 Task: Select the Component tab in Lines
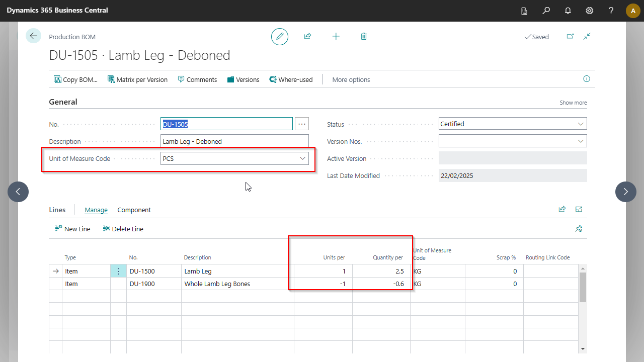tap(134, 210)
